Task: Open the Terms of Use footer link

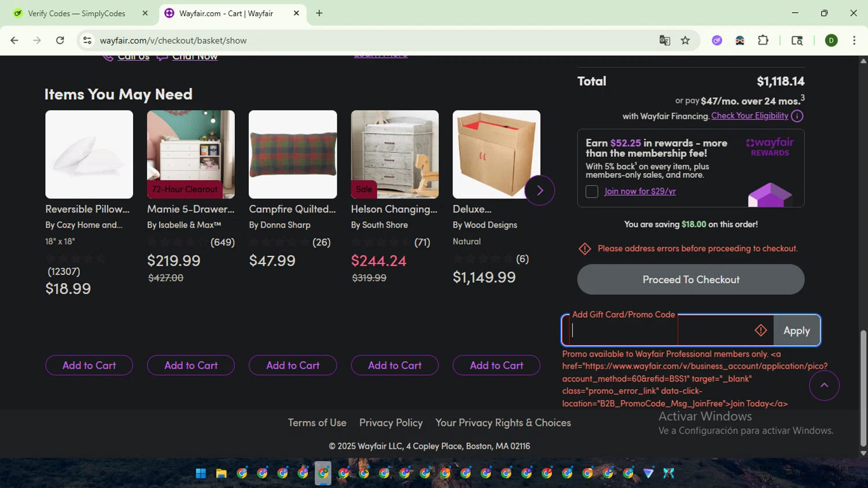Action: [317, 423]
